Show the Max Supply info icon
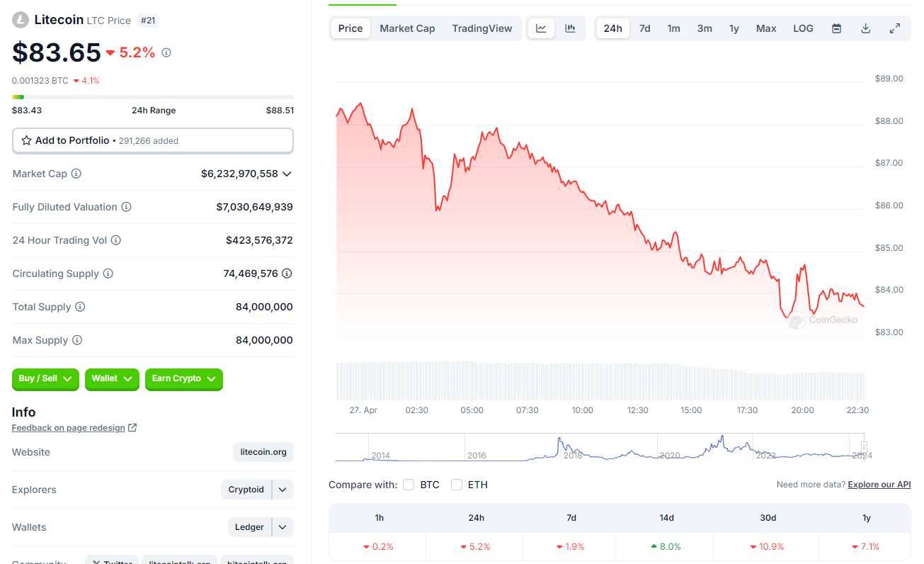Screen dimensions: 924x564 76,340
